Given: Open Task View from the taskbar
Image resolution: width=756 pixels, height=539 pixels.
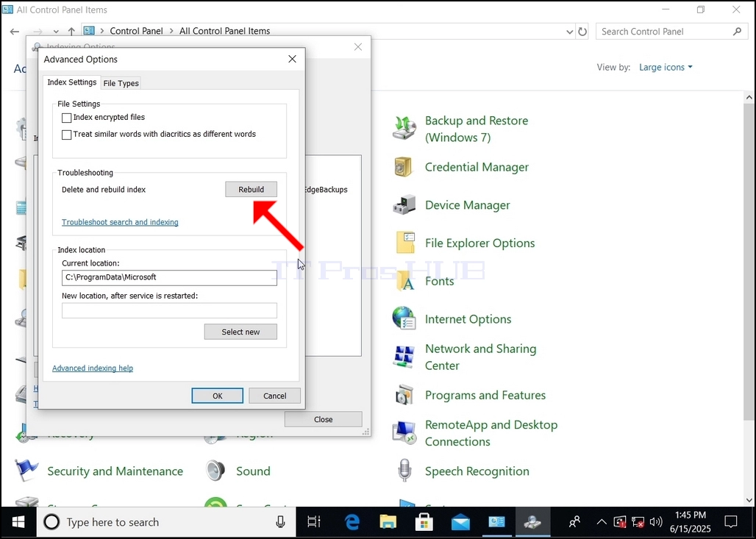Looking at the screenshot, I should coord(314,522).
